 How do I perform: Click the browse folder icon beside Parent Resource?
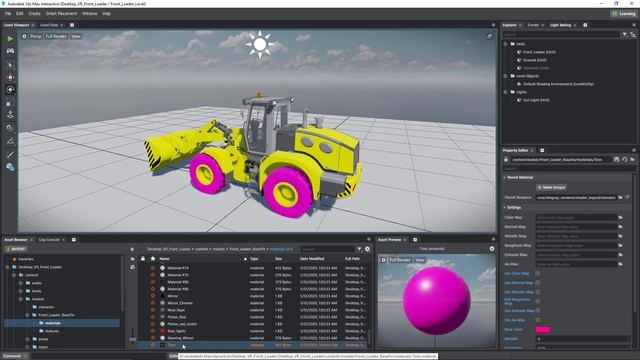[x=620, y=198]
